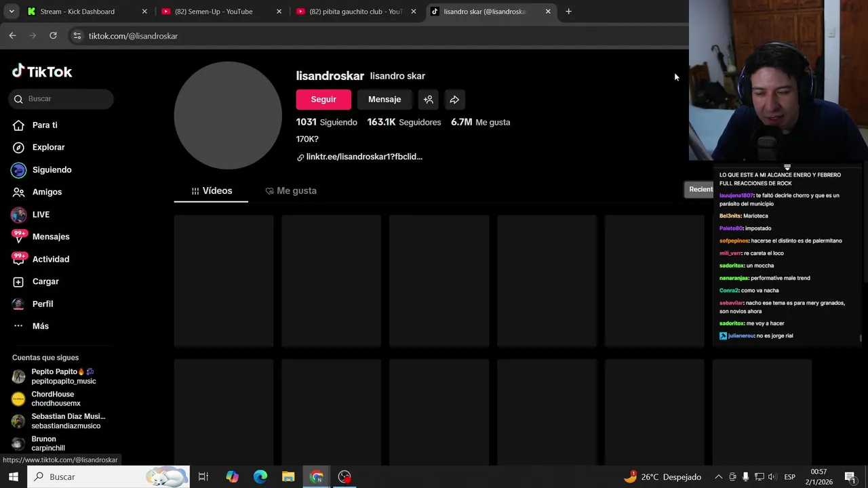
Task: Click the Windows taskbar Buscar search box
Action: tap(109, 476)
